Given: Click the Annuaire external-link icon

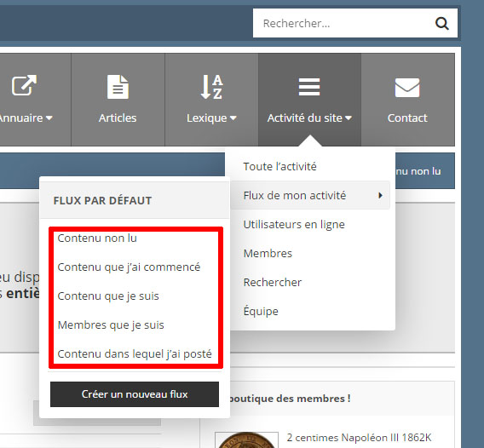Looking at the screenshot, I should [x=24, y=85].
